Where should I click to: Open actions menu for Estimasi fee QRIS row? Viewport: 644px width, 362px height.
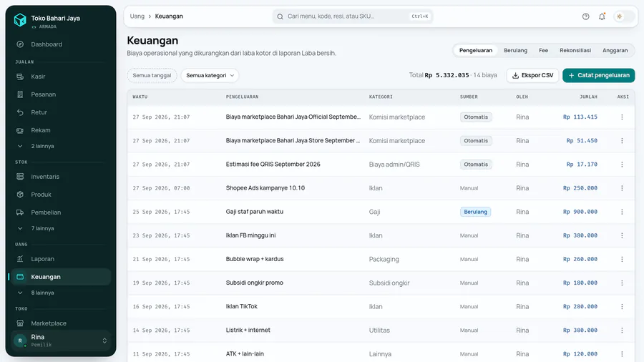(622, 164)
